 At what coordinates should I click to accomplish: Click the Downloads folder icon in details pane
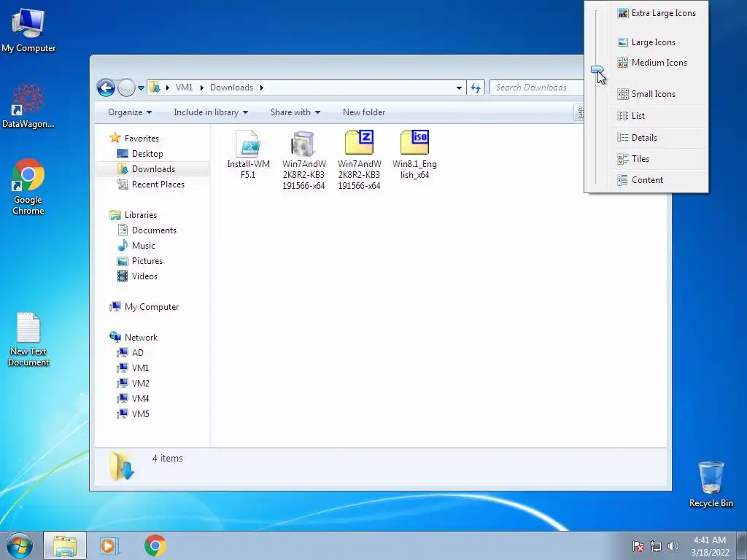pos(122,466)
